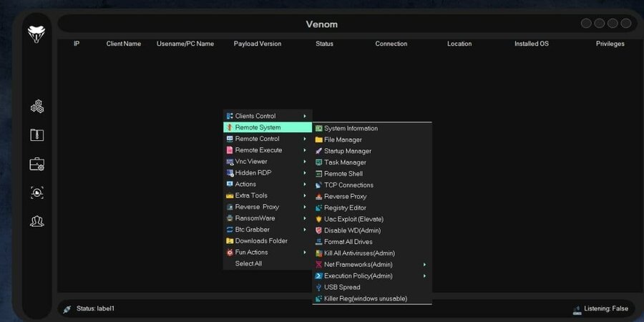Expand the Clients Control submenu
This screenshot has height=322, width=644.
267,116
